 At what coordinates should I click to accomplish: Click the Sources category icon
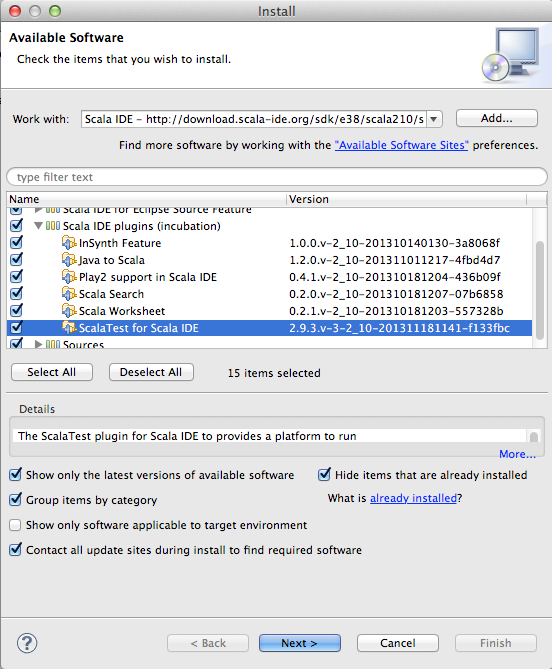pyautogui.click(x=53, y=344)
